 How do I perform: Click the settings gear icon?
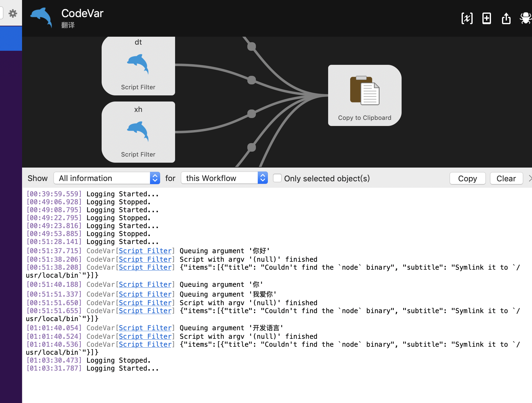click(x=13, y=13)
